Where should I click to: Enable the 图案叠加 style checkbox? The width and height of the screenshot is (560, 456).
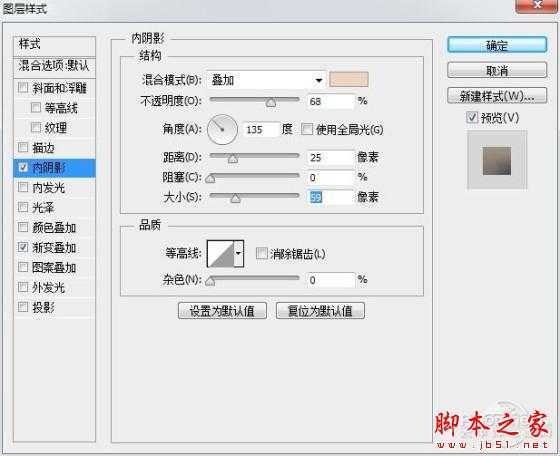tap(23, 267)
